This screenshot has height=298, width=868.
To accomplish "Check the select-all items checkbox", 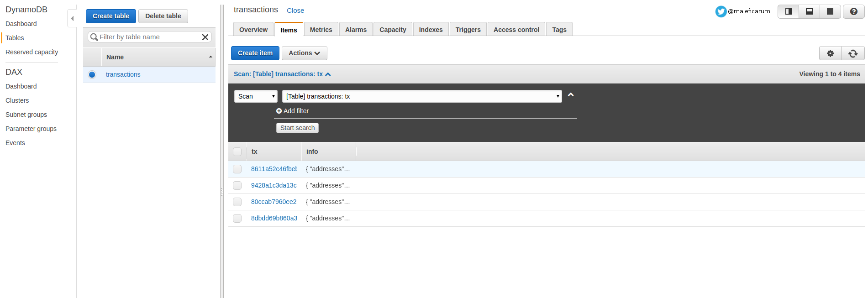I will pyautogui.click(x=237, y=152).
